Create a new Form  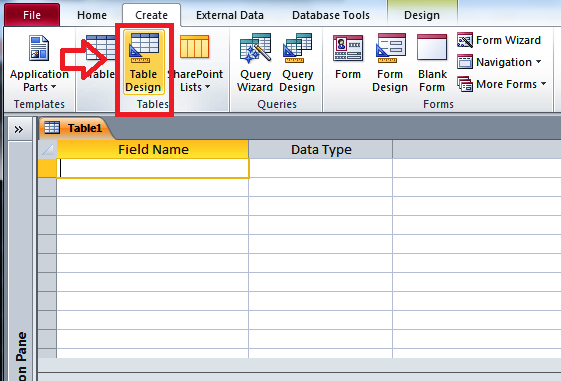[348, 57]
